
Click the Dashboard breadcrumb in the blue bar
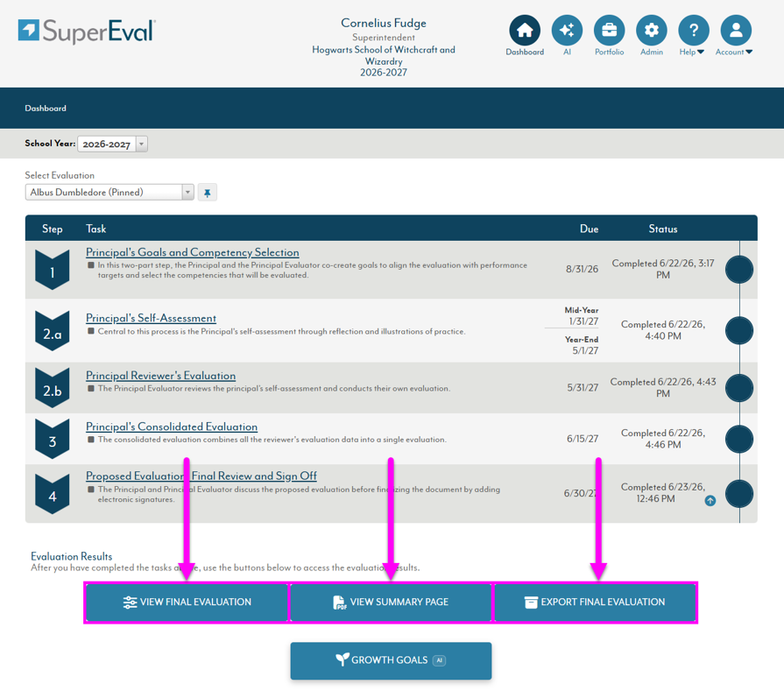46,108
